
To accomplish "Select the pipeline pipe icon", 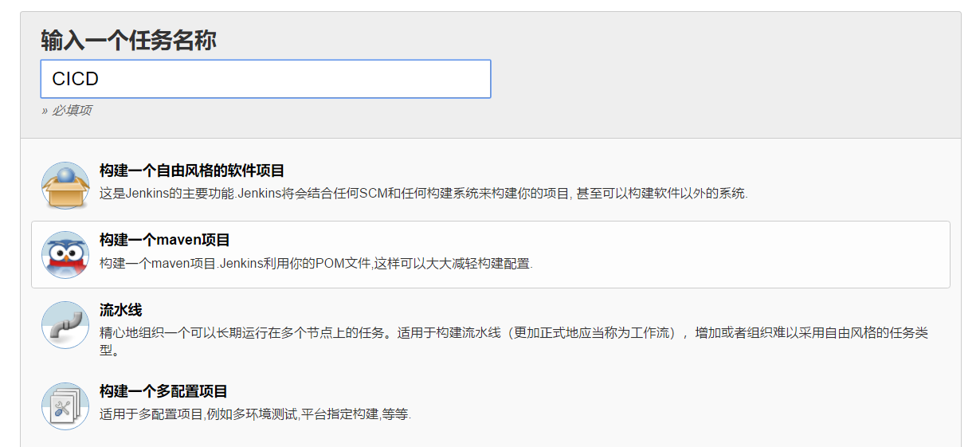I will [x=65, y=325].
